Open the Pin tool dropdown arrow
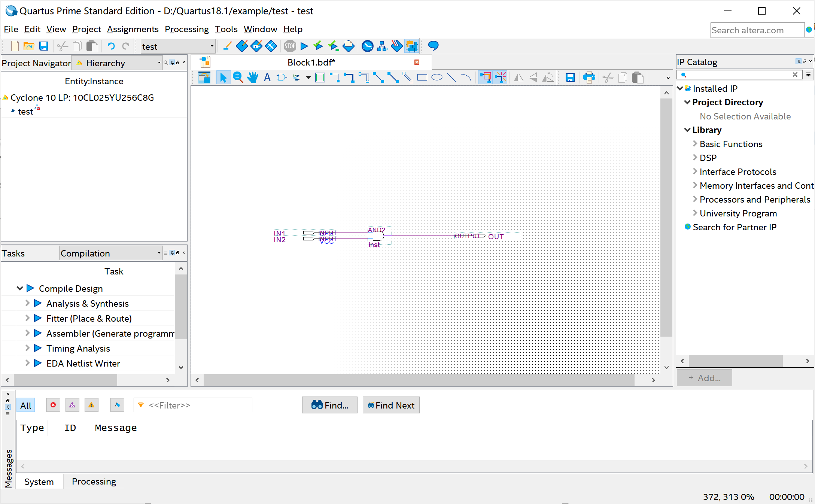Viewport: 815px width, 504px height. pyautogui.click(x=308, y=78)
